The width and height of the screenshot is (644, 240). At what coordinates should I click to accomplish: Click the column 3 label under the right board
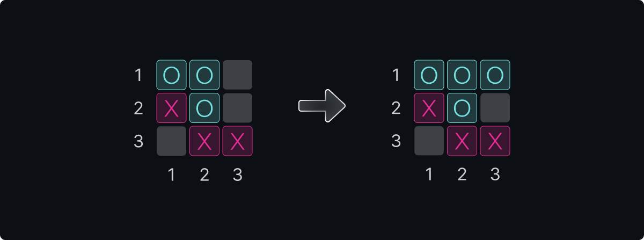pyautogui.click(x=495, y=174)
